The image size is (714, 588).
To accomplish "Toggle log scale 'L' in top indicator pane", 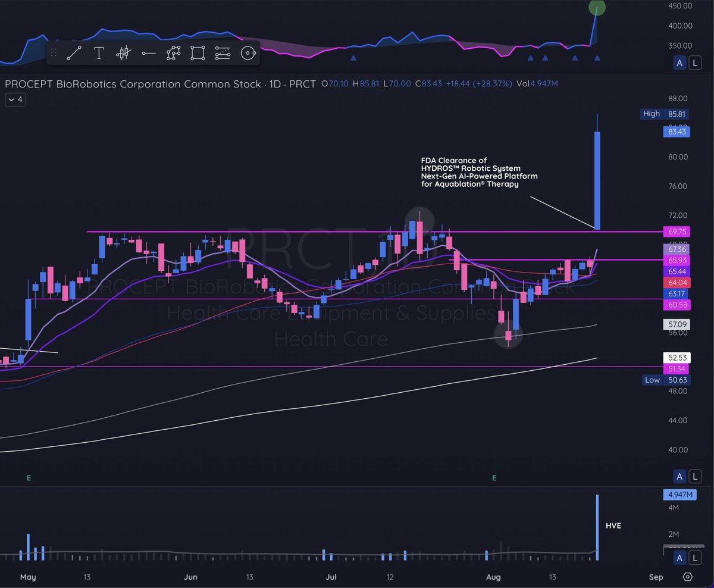I will click(x=694, y=63).
